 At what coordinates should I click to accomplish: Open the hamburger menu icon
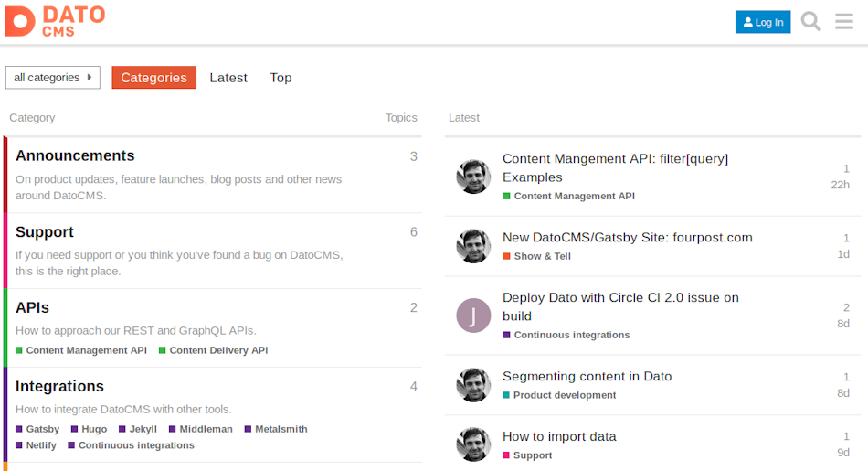click(844, 22)
